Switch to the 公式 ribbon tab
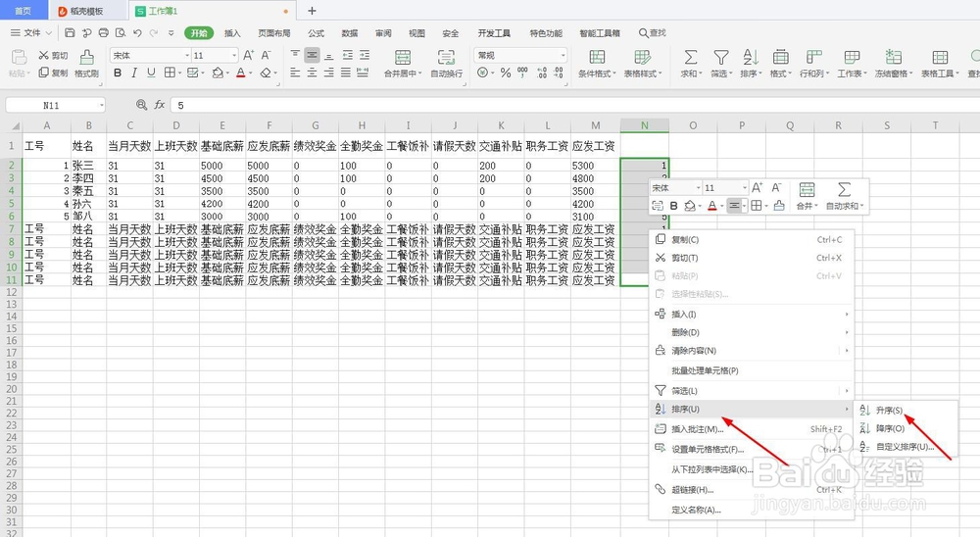This screenshot has width=980, height=537. click(317, 33)
